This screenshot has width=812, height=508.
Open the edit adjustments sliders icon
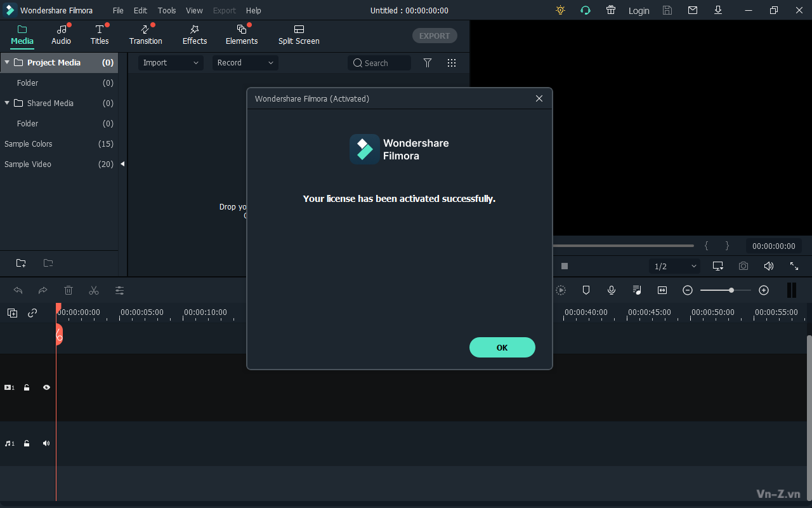(119, 290)
